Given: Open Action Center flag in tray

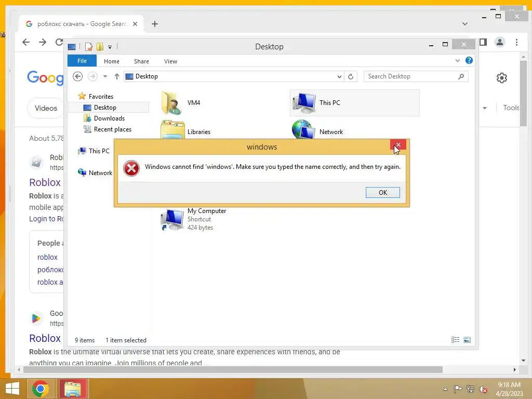Looking at the screenshot, I should [458, 389].
